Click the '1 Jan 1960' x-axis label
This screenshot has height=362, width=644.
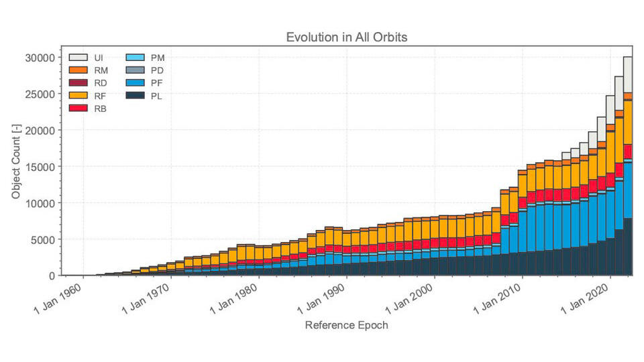[x=58, y=298]
